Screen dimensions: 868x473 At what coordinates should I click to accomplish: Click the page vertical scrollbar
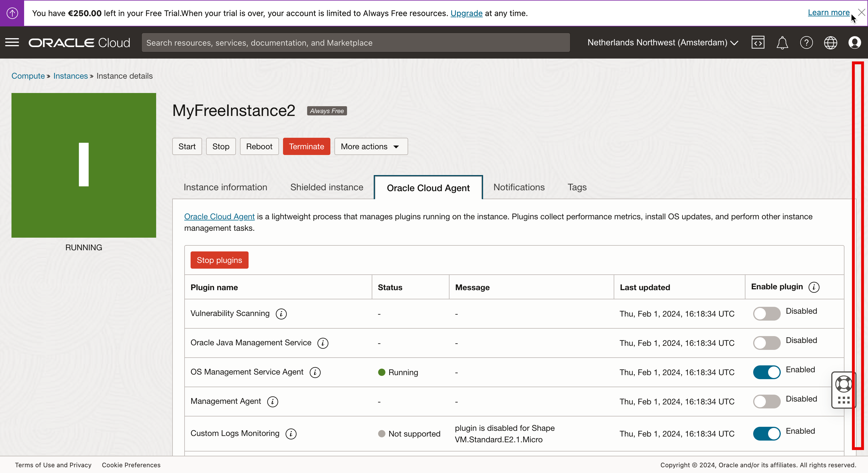tap(858, 255)
